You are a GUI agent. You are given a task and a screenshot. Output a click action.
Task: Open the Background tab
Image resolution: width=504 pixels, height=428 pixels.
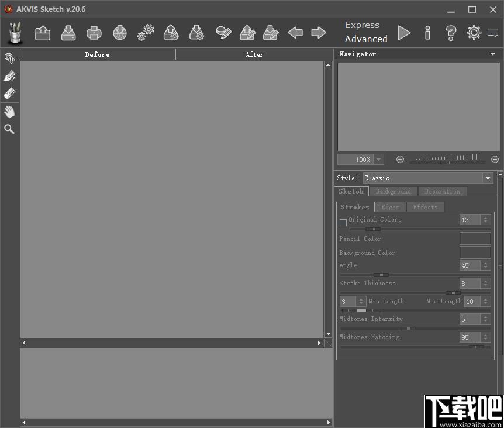pyautogui.click(x=393, y=192)
